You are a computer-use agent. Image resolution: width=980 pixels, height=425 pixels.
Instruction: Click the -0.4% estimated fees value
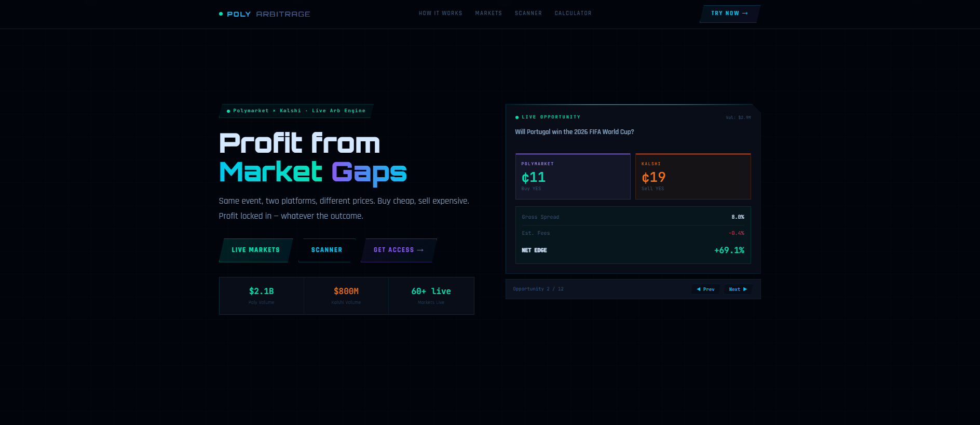tap(736, 233)
